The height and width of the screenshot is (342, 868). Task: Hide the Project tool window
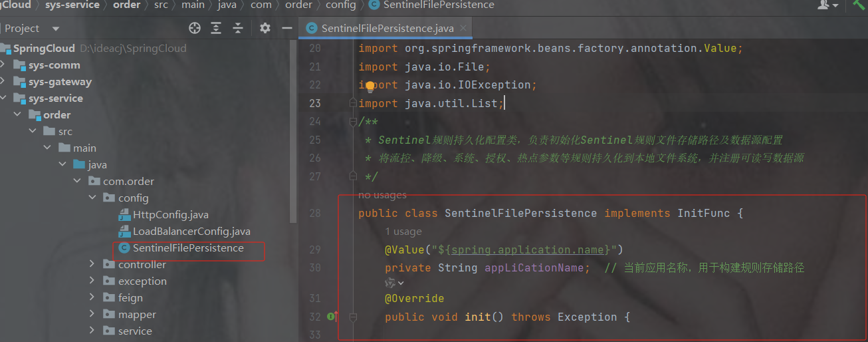tap(287, 28)
